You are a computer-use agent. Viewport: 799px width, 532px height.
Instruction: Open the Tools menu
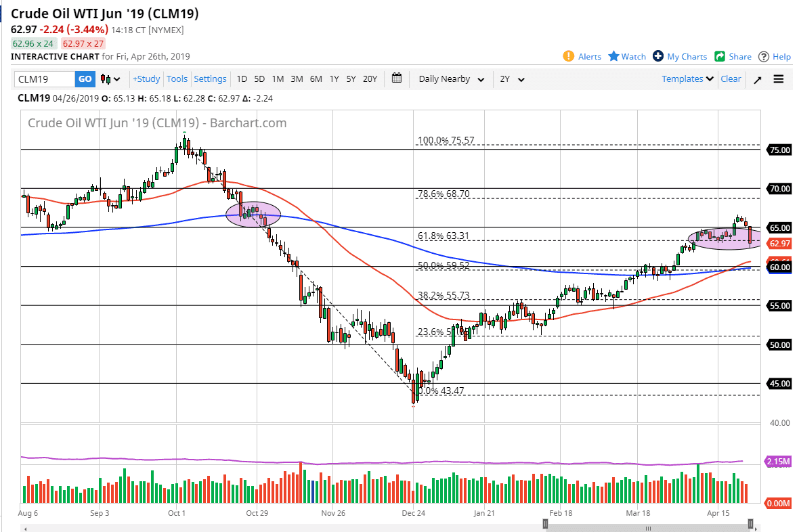[177, 79]
